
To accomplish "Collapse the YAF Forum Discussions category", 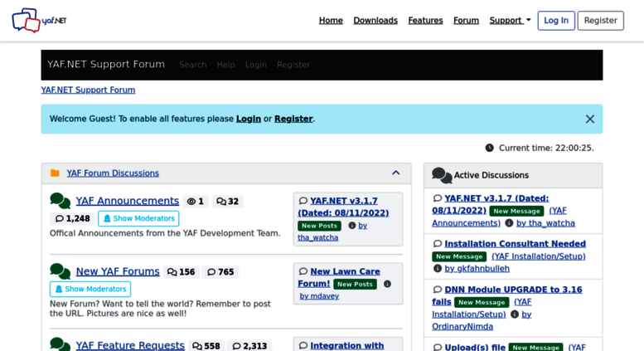I will pyautogui.click(x=395, y=173).
